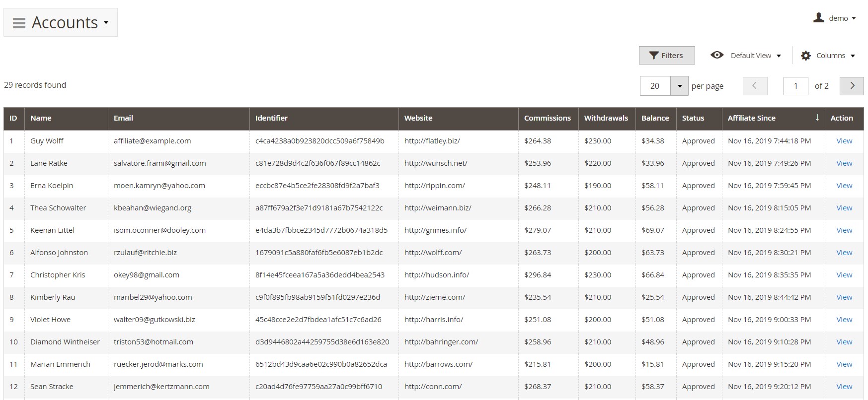Click the hamburger menu icon beside Accounts

tap(19, 23)
